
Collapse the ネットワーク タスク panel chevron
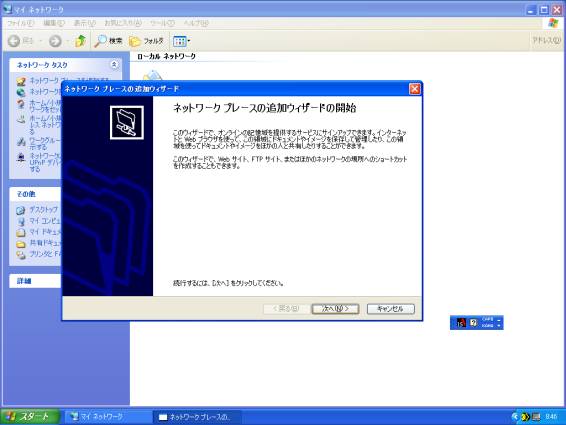point(114,65)
